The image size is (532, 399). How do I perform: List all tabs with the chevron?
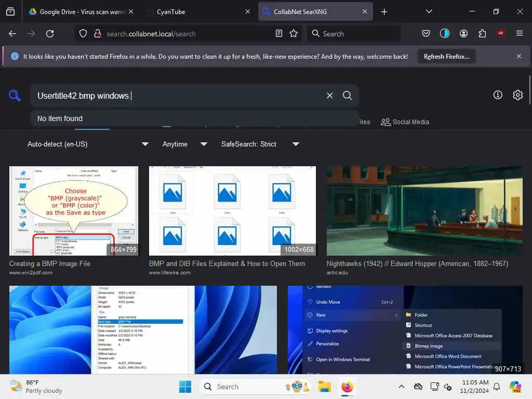(429, 11)
